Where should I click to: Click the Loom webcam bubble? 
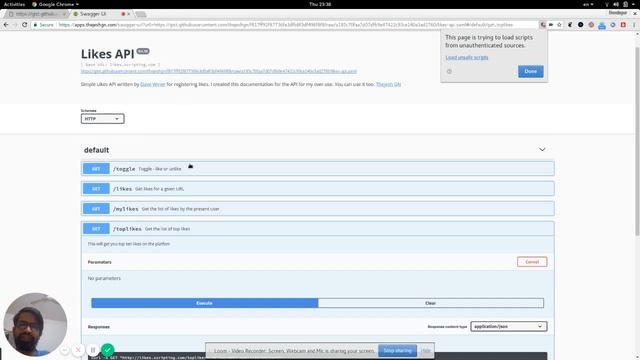point(35,324)
